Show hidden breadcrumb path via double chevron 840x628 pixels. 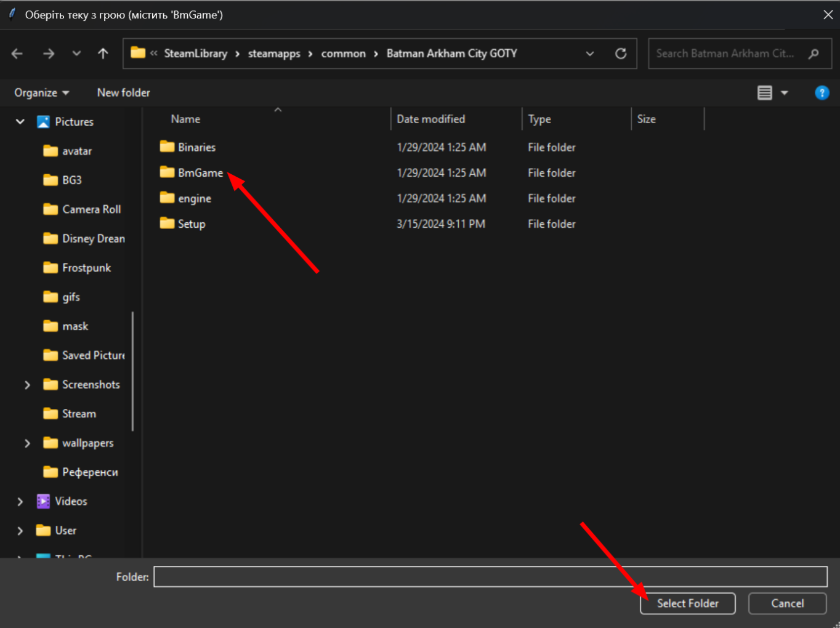[x=154, y=54]
